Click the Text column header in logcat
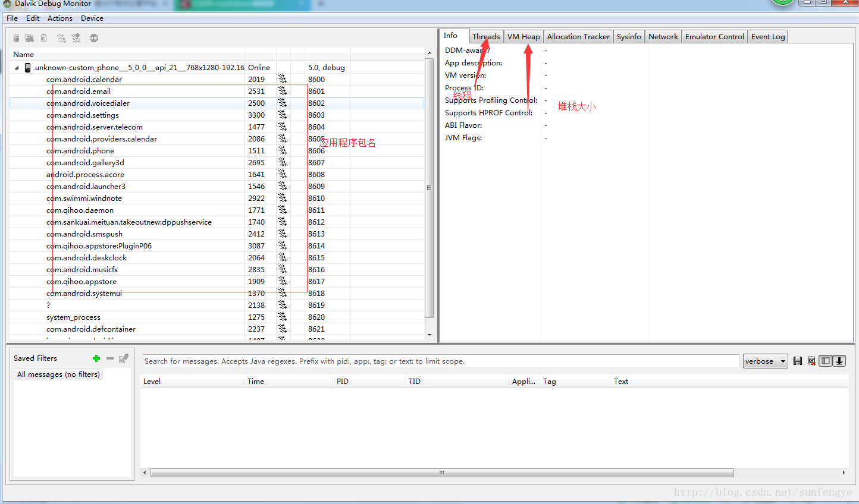 click(x=729, y=382)
